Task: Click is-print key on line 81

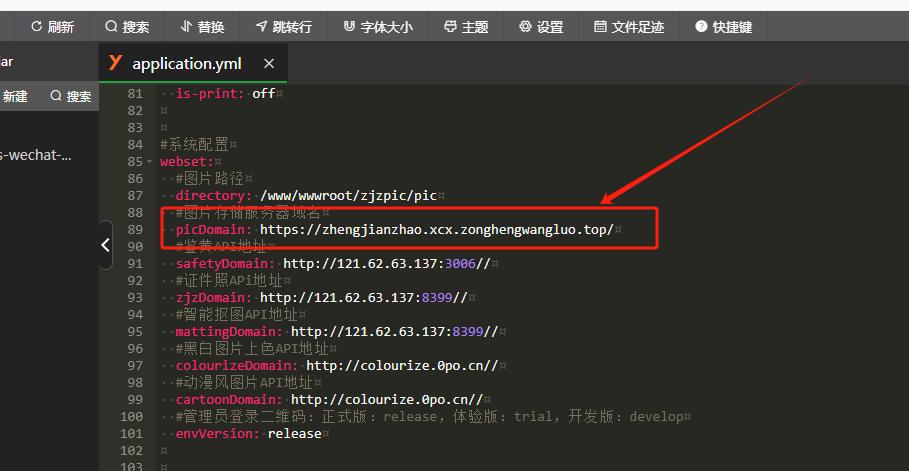Action: [210, 93]
